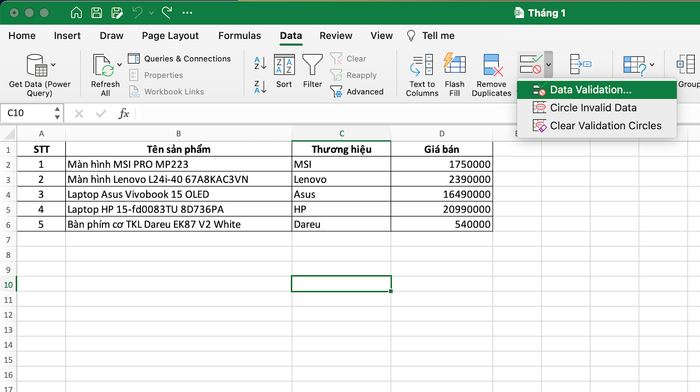Viewport: 700px width, 392px height.
Task: Switch to the Page Layout tab
Action: point(170,36)
